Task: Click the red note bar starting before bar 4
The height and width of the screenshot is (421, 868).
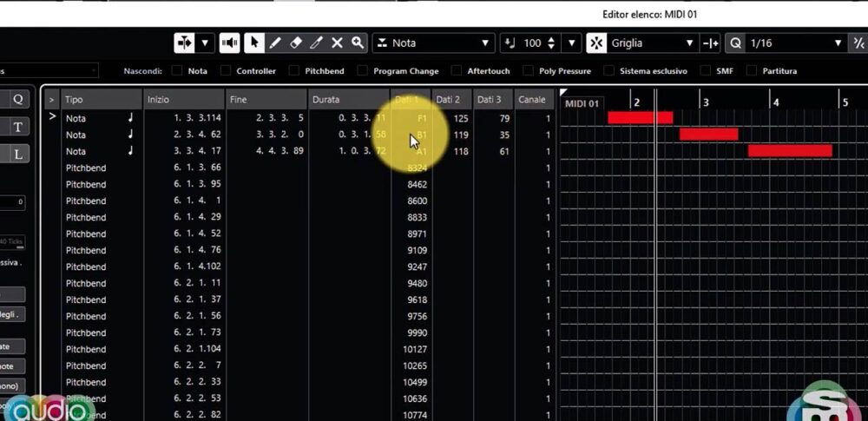Action: pyautogui.click(x=790, y=151)
